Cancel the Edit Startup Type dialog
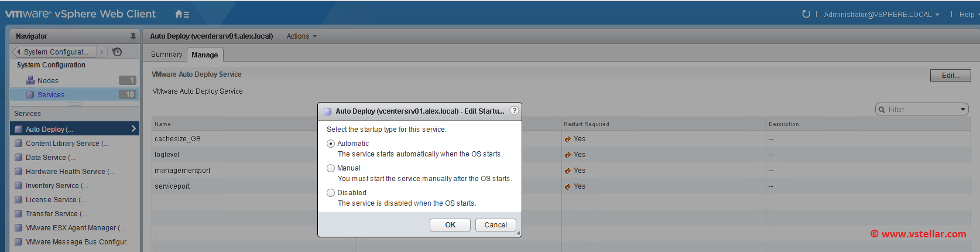 click(496, 225)
